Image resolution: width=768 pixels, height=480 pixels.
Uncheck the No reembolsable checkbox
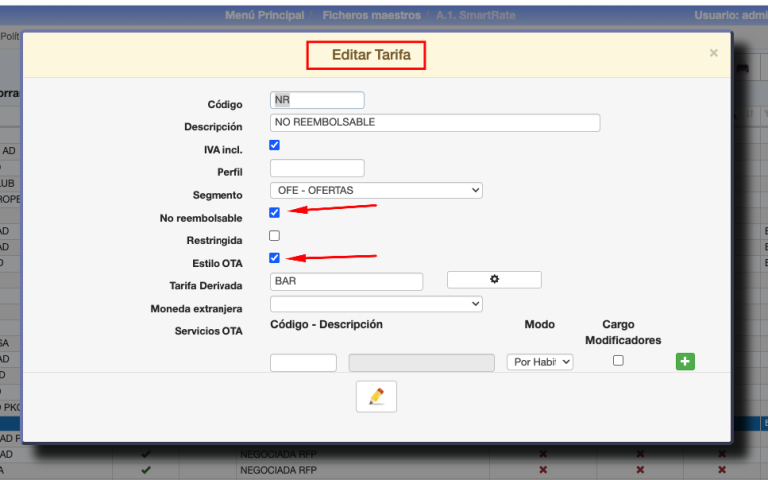tap(275, 212)
